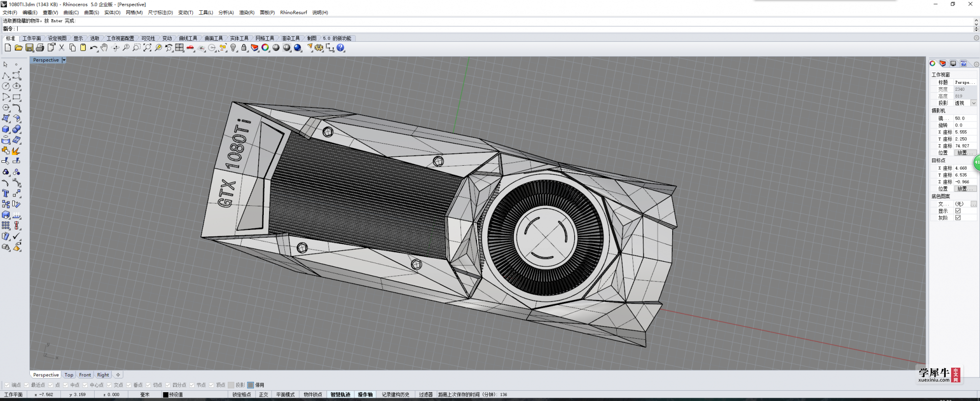Viewport: 980px width, 401px height.
Task: Click the black 预设值 layer swatch
Action: [x=166, y=395]
